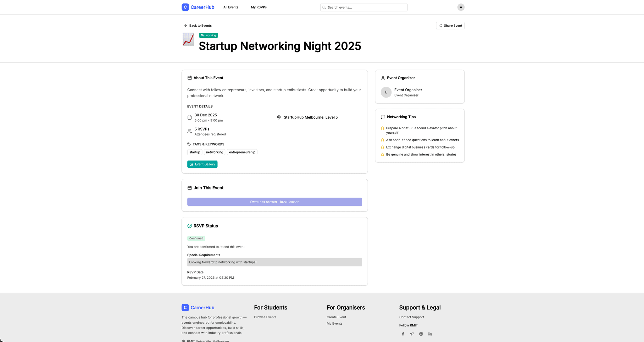
Task: Open the user avatar menu at top right
Action: click(461, 7)
